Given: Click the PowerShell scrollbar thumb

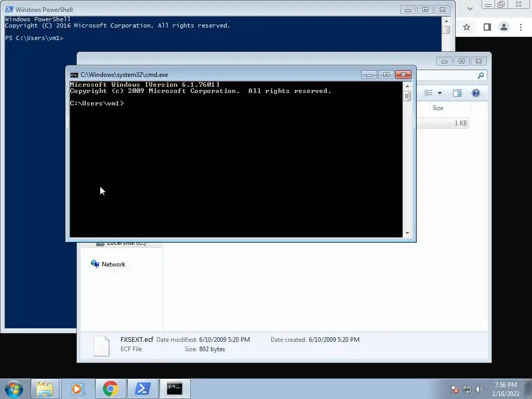Looking at the screenshot, I should pyautogui.click(x=446, y=30).
